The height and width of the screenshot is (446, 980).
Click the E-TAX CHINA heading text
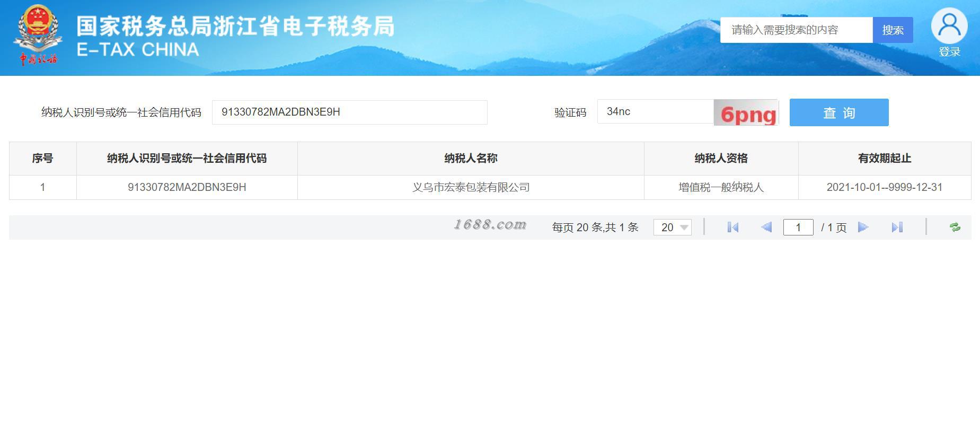tap(138, 50)
